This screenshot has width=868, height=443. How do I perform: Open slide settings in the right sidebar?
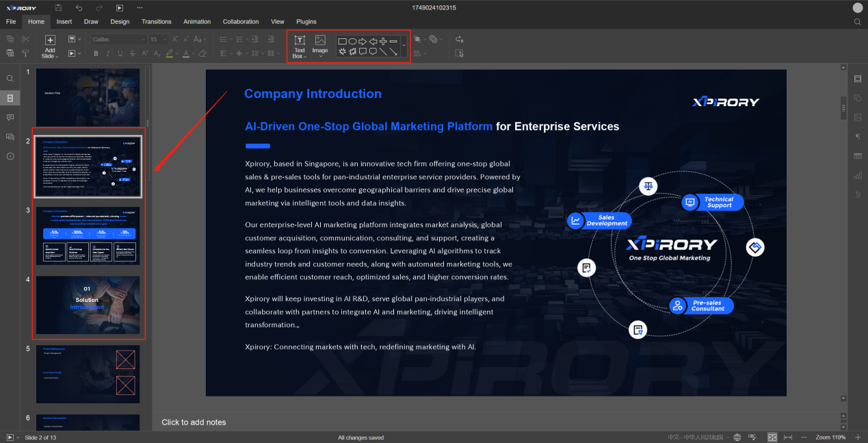click(x=858, y=79)
